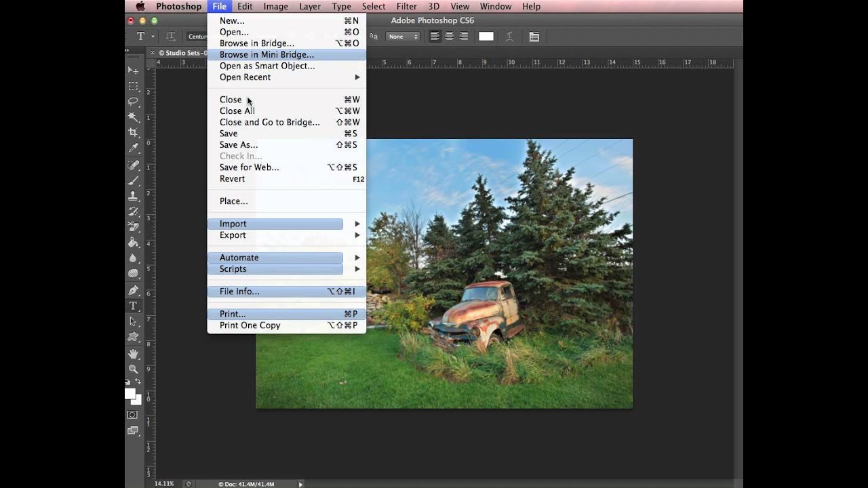Viewport: 868px width, 488px height.
Task: Toggle Character and Paragraph panels
Action: [534, 37]
